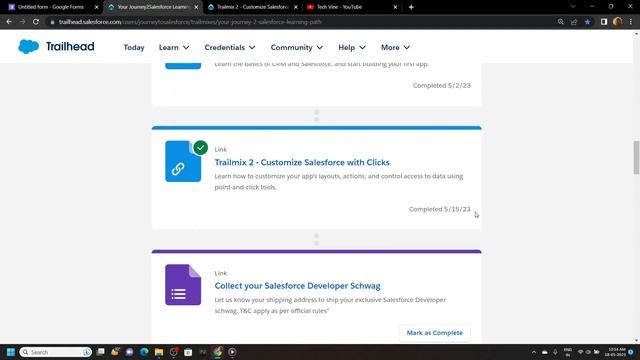
Task: Switch to the Your Journey2Salesforce tab
Action: 152,7
